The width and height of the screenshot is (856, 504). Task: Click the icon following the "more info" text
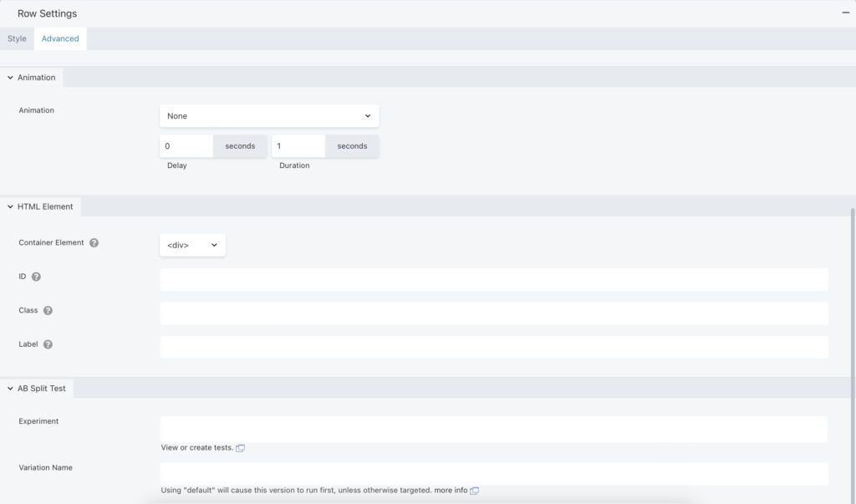click(474, 490)
